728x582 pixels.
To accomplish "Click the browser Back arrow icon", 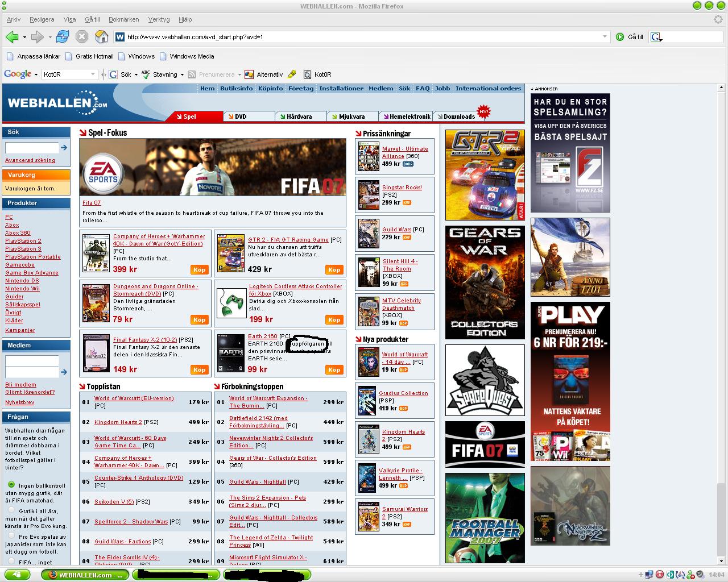I will click(12, 37).
